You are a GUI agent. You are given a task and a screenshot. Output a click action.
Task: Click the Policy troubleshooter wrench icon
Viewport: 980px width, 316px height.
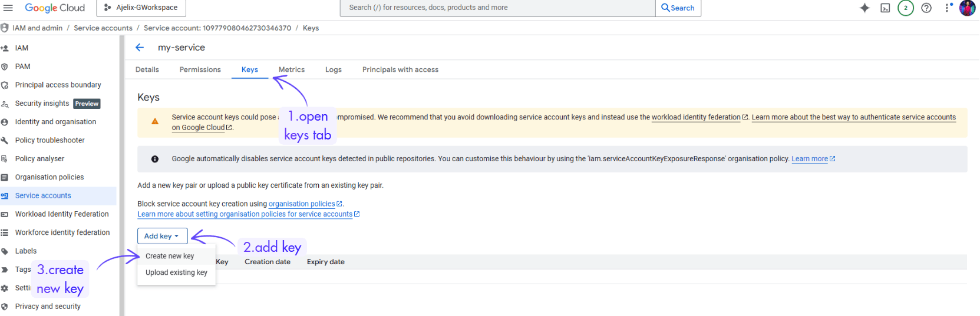tap(5, 141)
